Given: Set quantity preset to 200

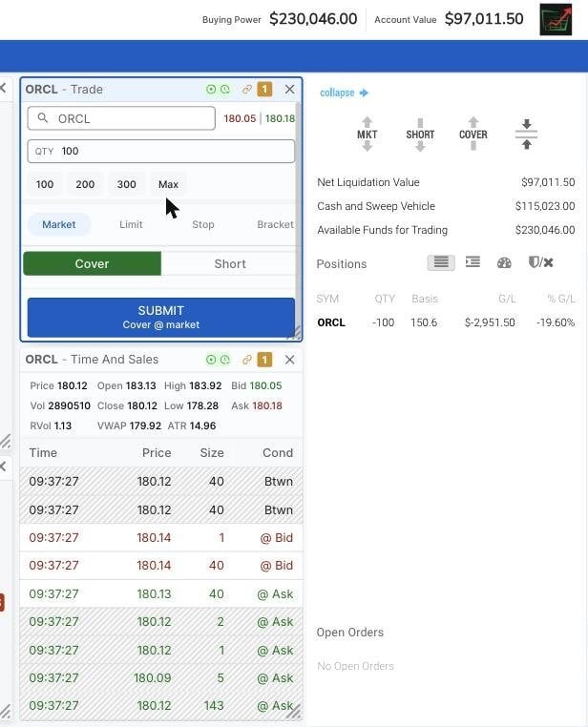Looking at the screenshot, I should (85, 184).
